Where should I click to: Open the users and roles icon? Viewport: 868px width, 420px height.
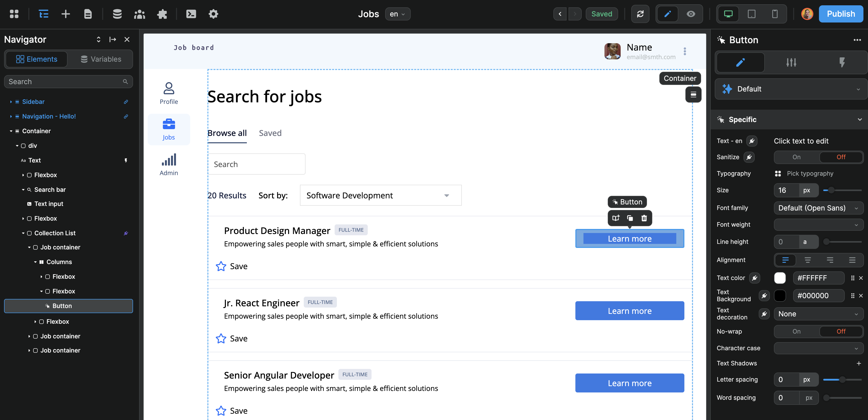coord(139,14)
